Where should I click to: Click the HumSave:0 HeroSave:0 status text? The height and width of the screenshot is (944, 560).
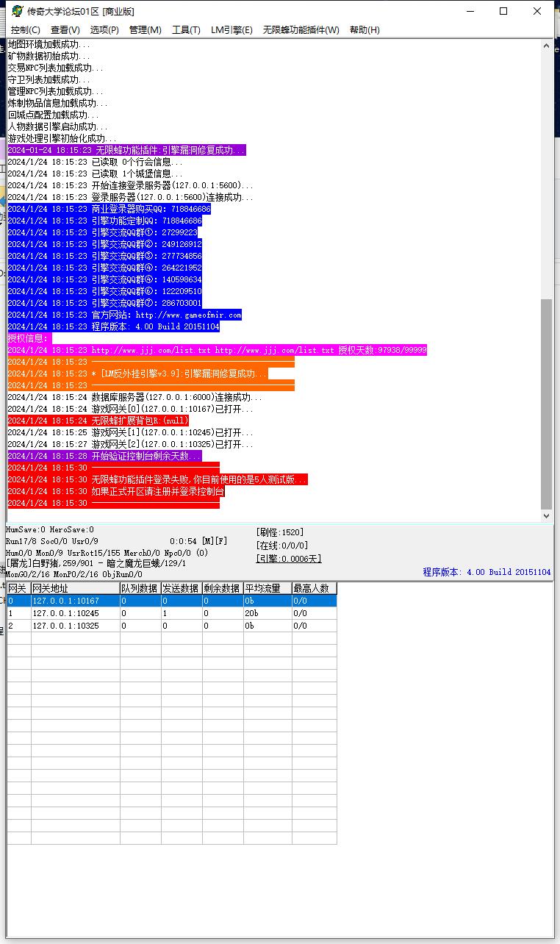(50, 529)
